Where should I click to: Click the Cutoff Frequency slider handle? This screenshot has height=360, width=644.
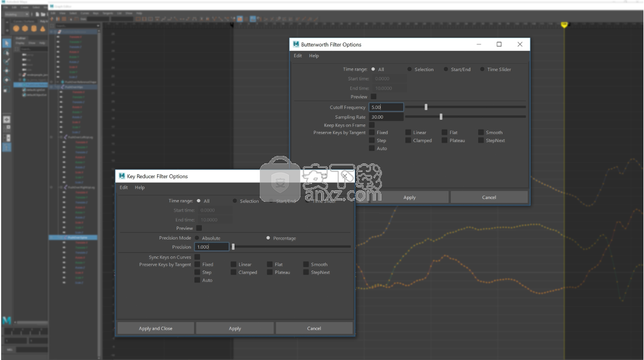[x=426, y=107]
